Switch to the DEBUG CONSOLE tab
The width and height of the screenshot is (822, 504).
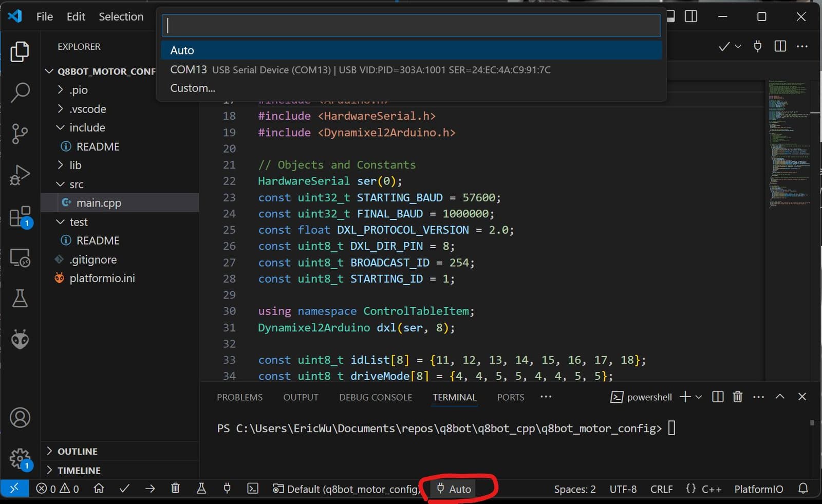coord(376,397)
